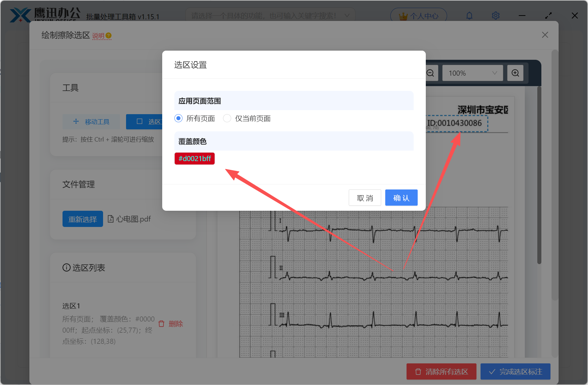The height and width of the screenshot is (385, 588).
Task: Click the trash icon to delete 选区1
Action: pyautogui.click(x=161, y=324)
